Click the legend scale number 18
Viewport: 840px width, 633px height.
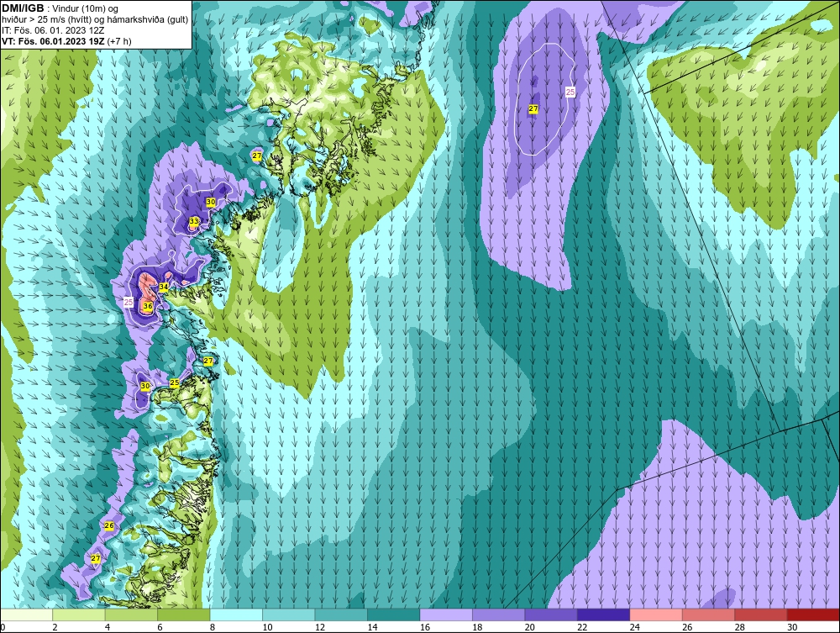coord(477,627)
